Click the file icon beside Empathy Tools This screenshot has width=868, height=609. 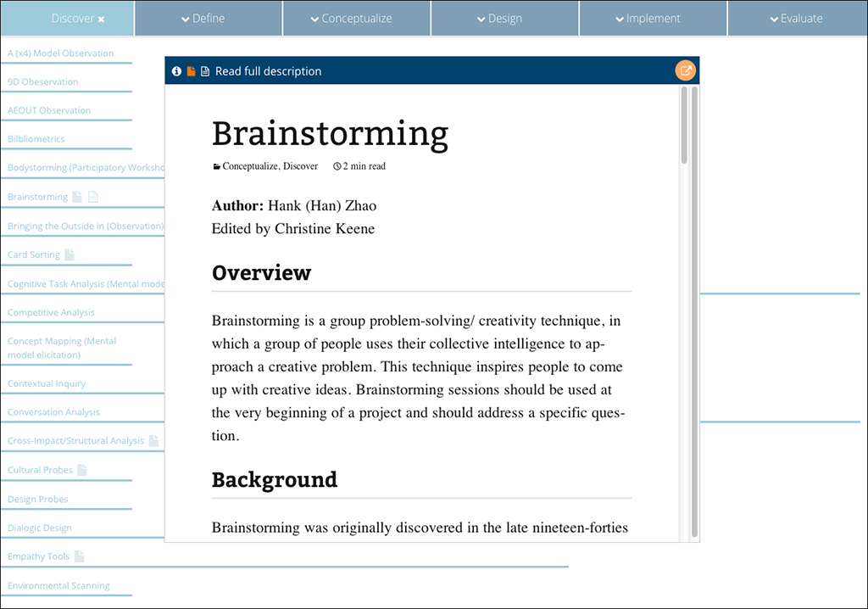pyautogui.click(x=79, y=556)
